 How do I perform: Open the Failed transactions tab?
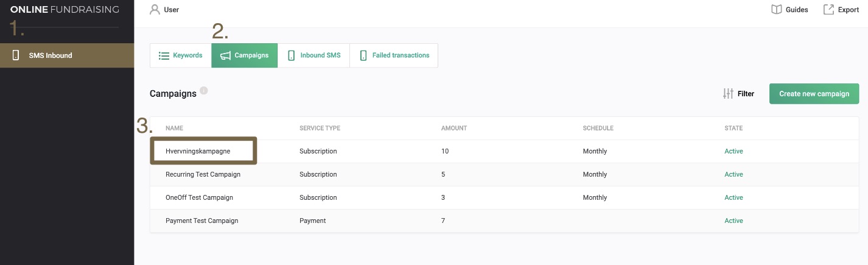pos(394,55)
